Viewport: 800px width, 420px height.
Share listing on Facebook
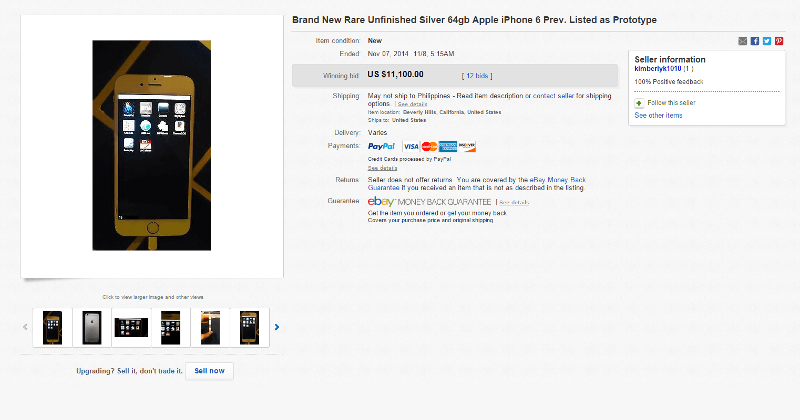pyautogui.click(x=754, y=41)
